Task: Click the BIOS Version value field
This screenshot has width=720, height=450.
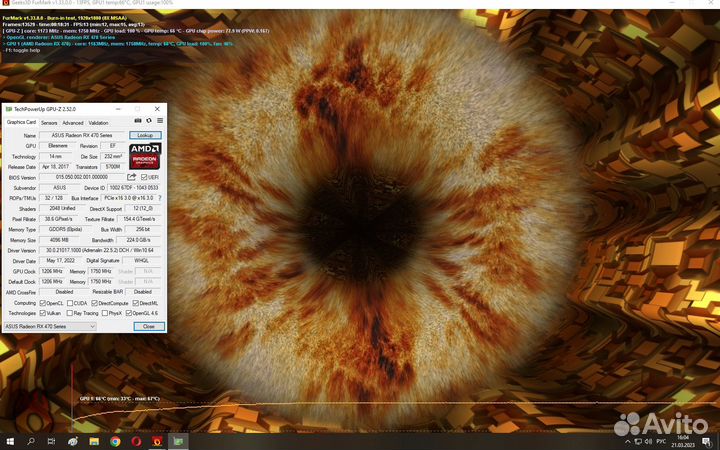Action: click(81, 177)
